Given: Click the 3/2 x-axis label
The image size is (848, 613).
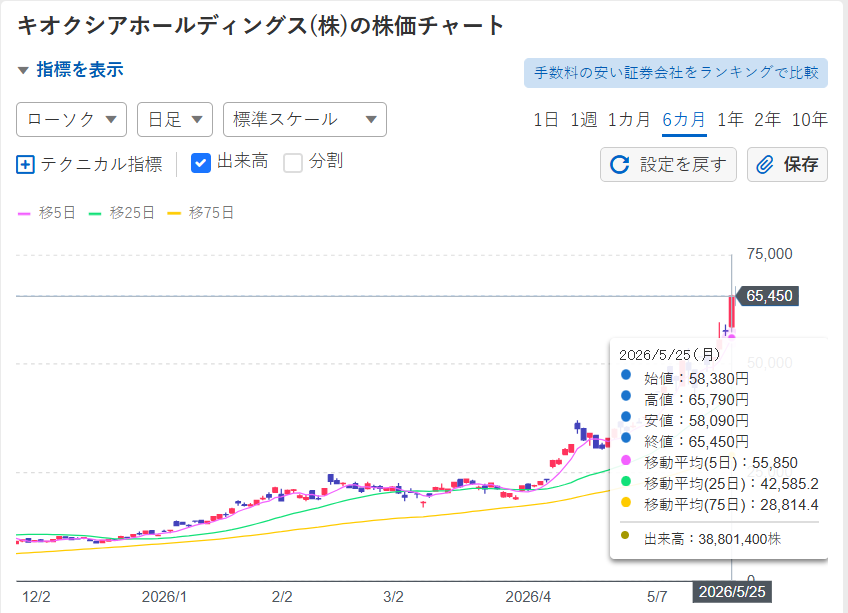Looking at the screenshot, I should pyautogui.click(x=393, y=597).
